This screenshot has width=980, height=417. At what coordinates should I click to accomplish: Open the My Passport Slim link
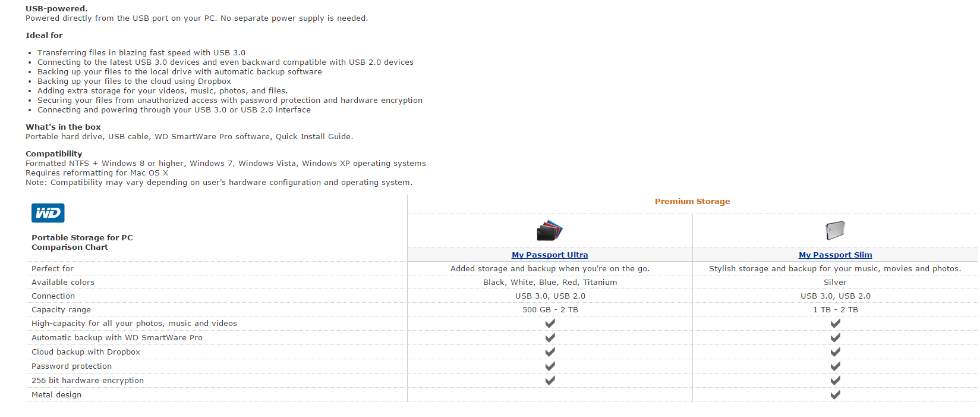[835, 255]
